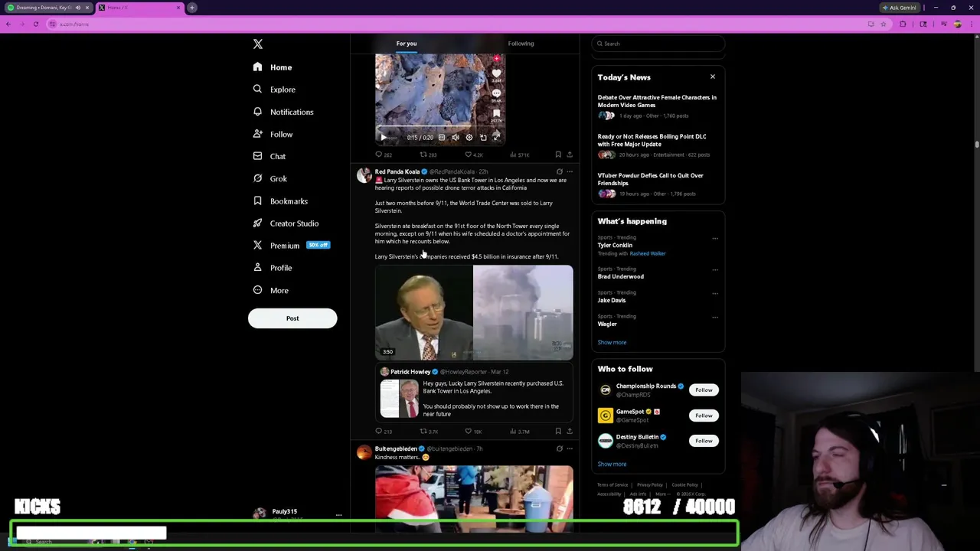Share the Red Panda Koala post
Viewport: 980px width, 551px height.
pos(569,432)
